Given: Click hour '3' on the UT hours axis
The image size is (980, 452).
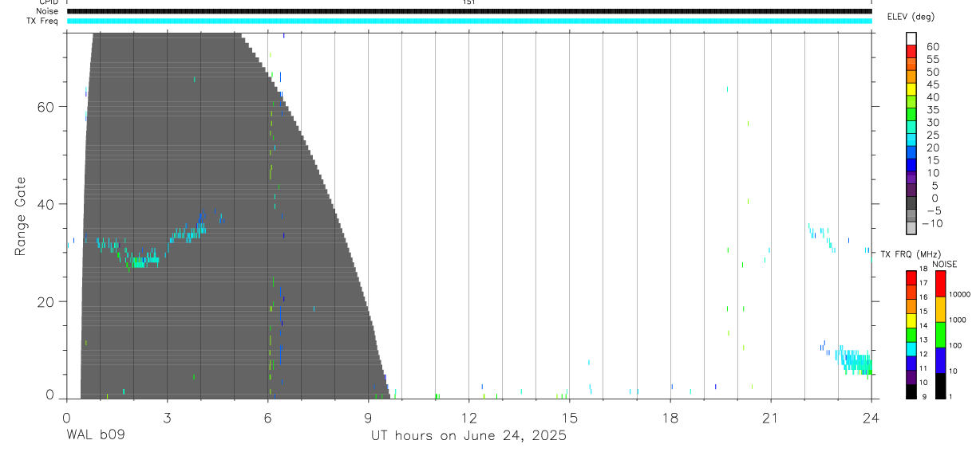Looking at the screenshot, I should tap(167, 417).
